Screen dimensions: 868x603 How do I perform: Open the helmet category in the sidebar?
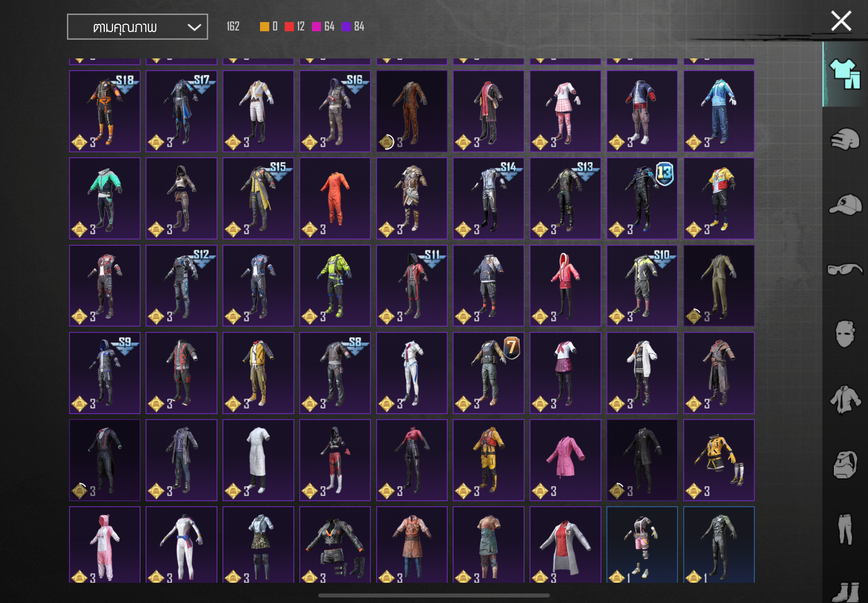click(x=845, y=139)
